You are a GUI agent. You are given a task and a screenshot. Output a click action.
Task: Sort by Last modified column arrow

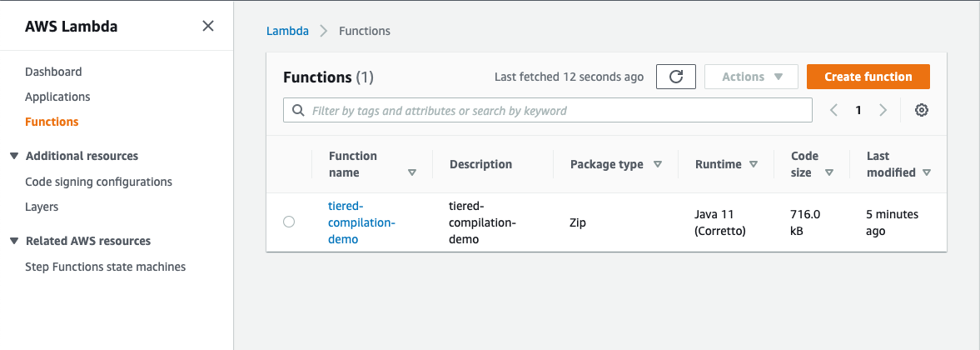[927, 173]
